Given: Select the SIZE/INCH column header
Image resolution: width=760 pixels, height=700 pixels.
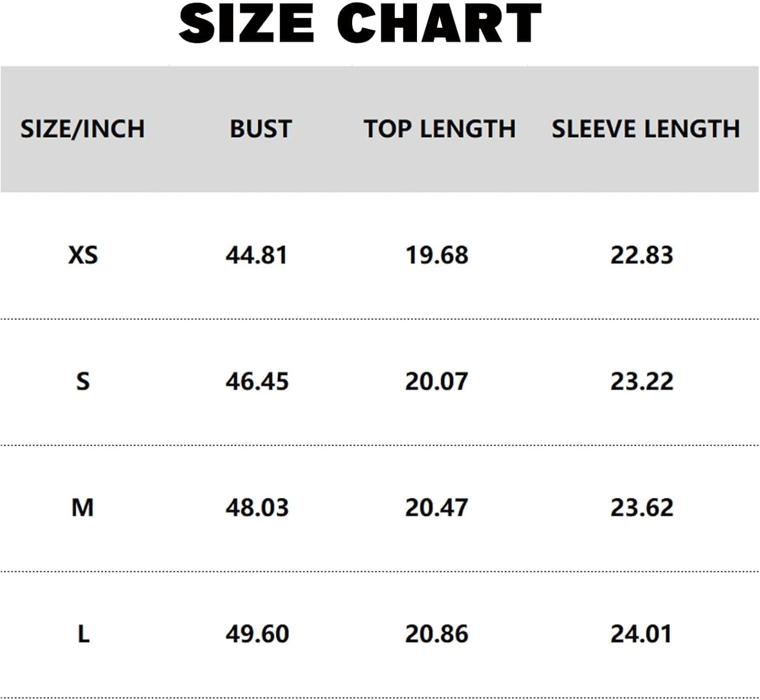Looking at the screenshot, I should point(83,129).
